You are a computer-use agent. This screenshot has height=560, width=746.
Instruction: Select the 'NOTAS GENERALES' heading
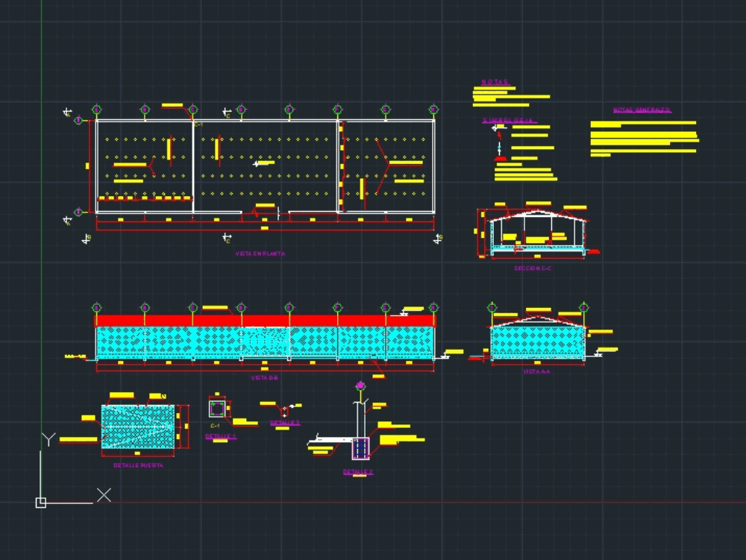coord(642,110)
